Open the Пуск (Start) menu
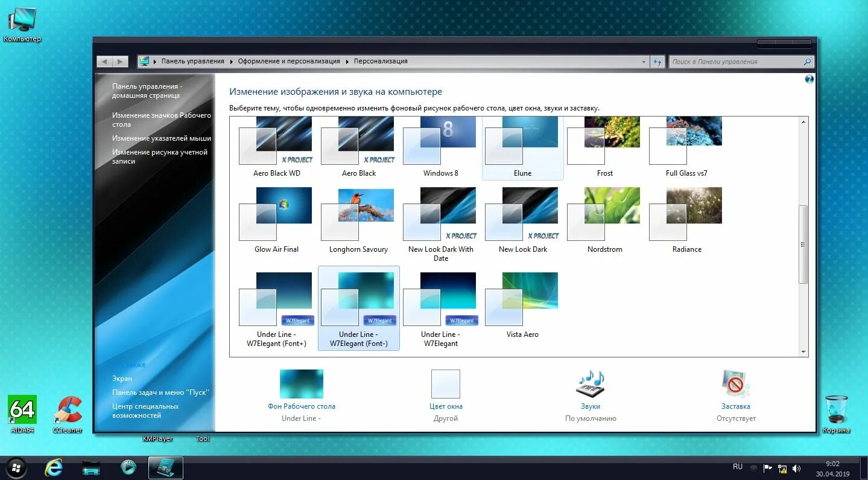 (x=16, y=468)
